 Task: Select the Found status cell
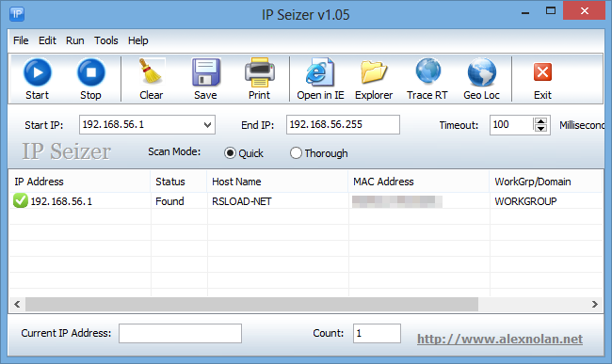click(x=169, y=201)
